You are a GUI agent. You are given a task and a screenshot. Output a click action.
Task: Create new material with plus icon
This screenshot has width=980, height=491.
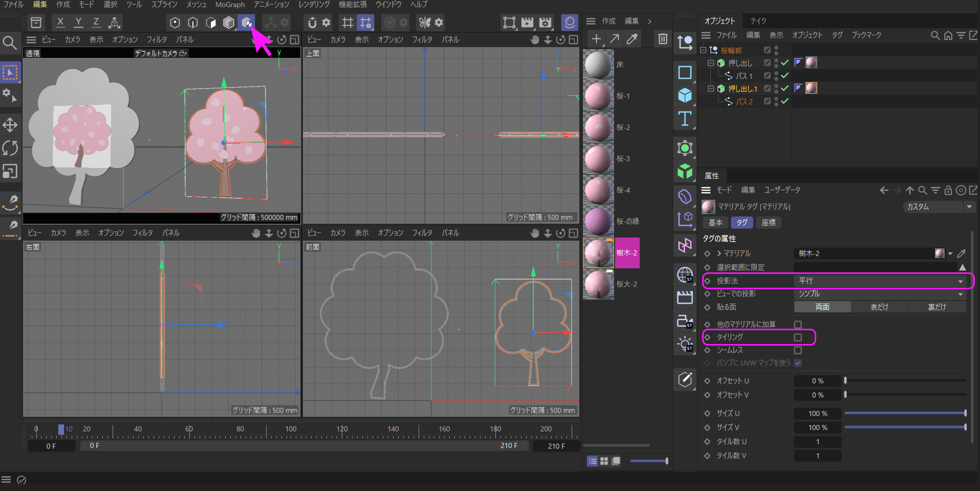point(596,39)
